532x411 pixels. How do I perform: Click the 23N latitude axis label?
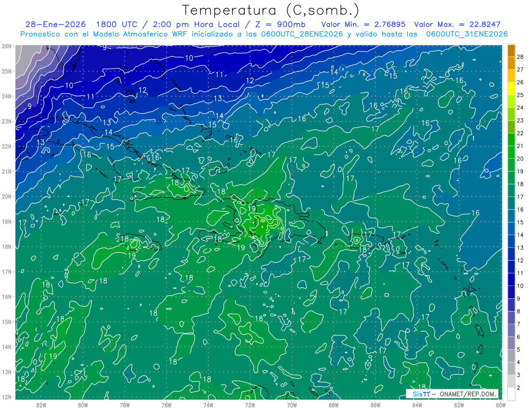coord(7,121)
